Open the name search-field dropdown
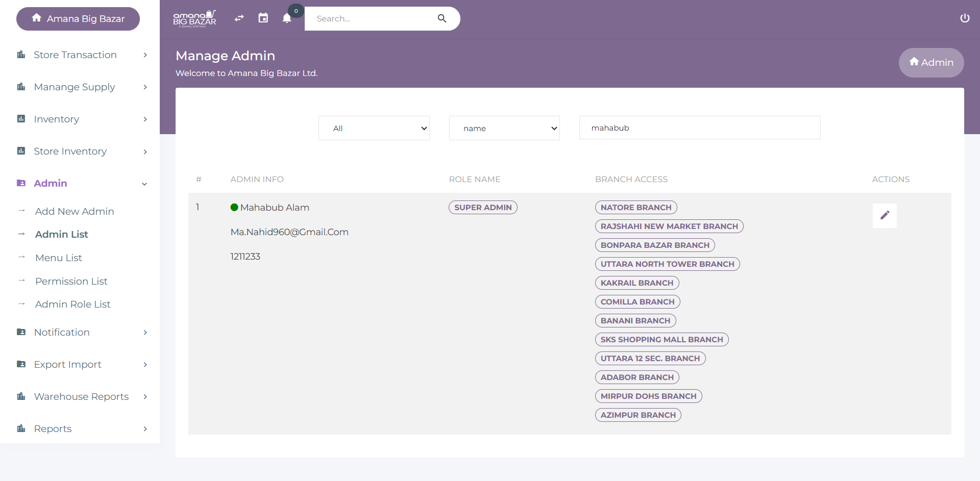 [x=504, y=128]
